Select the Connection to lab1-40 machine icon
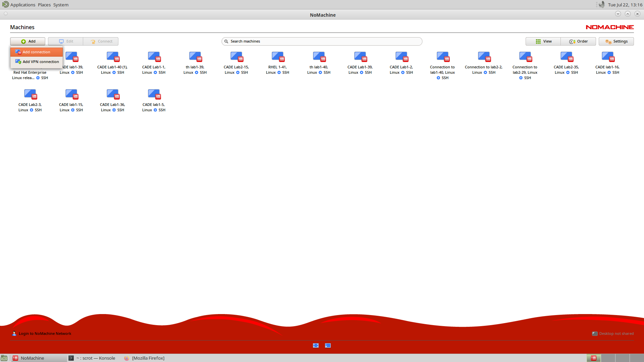The width and height of the screenshot is (644, 362). 443,57
